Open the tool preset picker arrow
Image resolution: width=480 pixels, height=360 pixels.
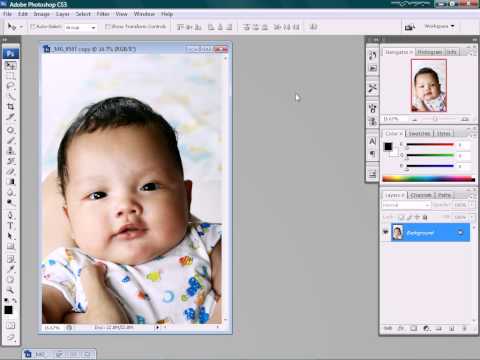21,27
